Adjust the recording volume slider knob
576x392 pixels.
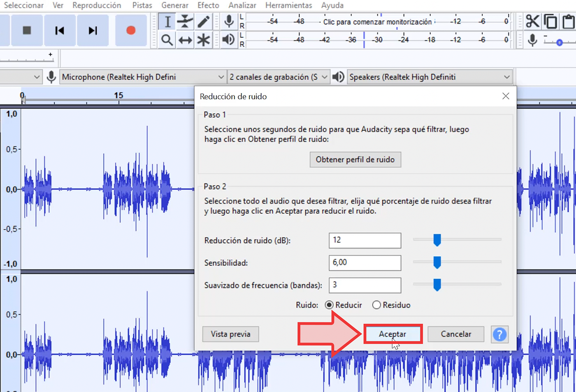pyautogui.click(x=559, y=42)
